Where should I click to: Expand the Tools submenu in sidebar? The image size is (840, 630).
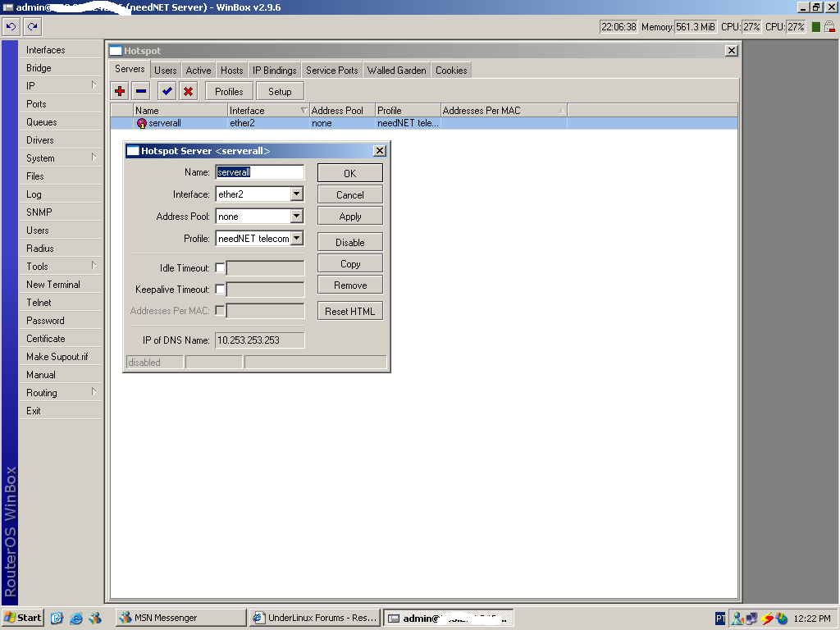(x=94, y=266)
